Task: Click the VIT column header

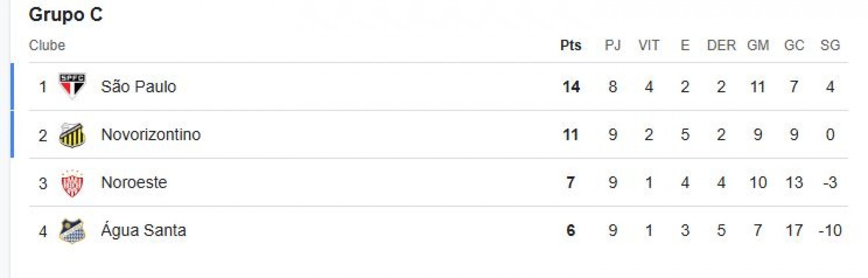Action: [x=649, y=45]
